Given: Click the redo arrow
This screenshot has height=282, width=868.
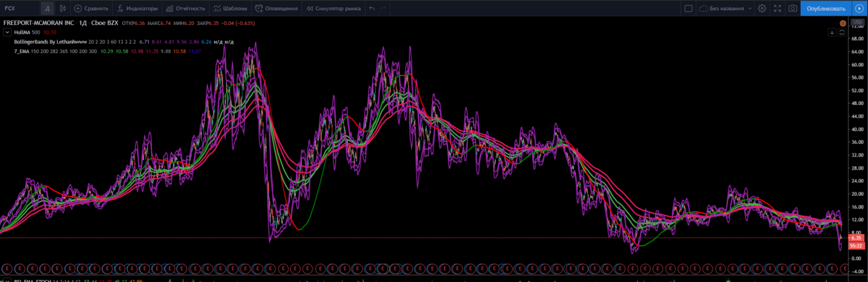Looking at the screenshot, I should (384, 9).
